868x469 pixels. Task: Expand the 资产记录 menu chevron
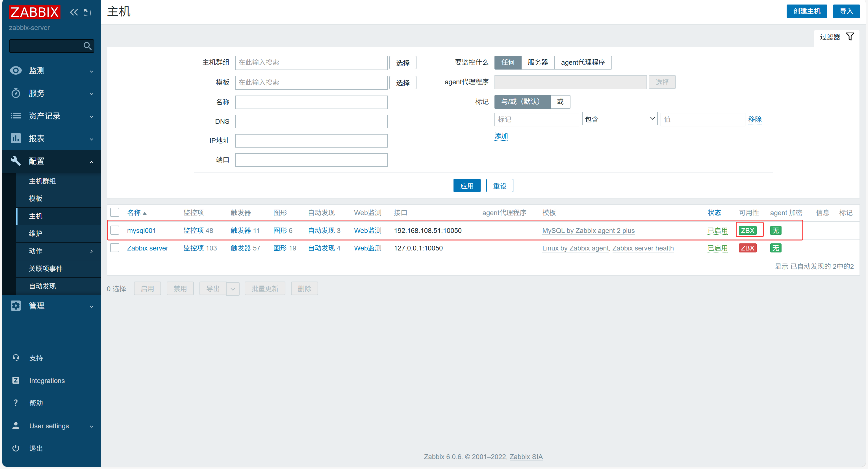[x=91, y=116]
